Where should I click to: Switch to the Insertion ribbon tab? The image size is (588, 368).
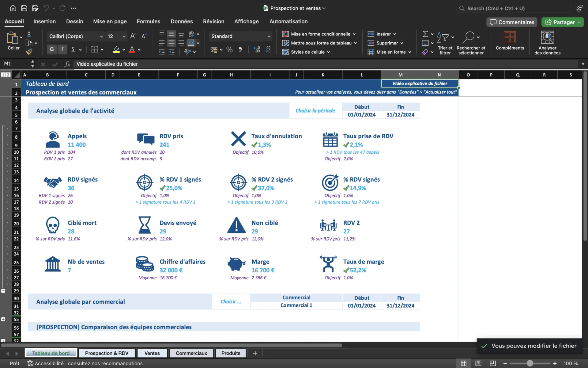point(45,21)
